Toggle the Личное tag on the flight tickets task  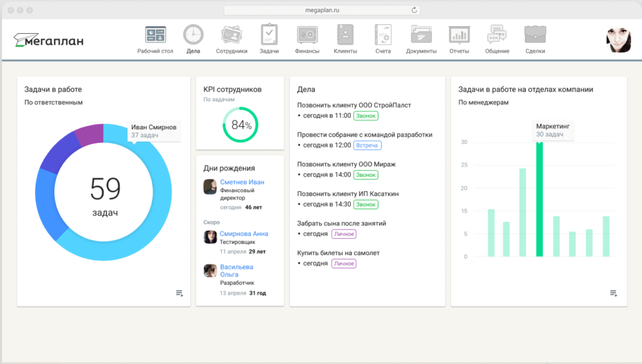[344, 263]
